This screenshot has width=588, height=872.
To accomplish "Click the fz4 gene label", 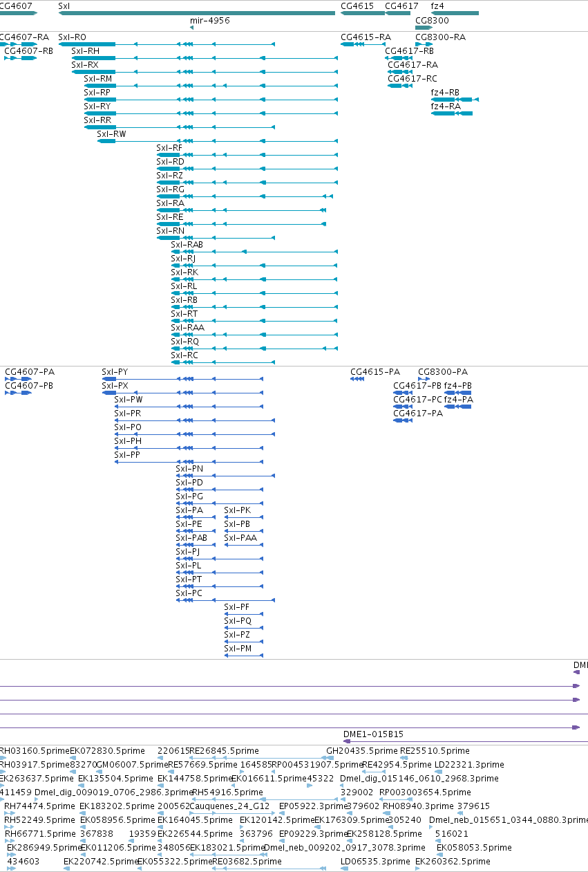I will pyautogui.click(x=437, y=6).
